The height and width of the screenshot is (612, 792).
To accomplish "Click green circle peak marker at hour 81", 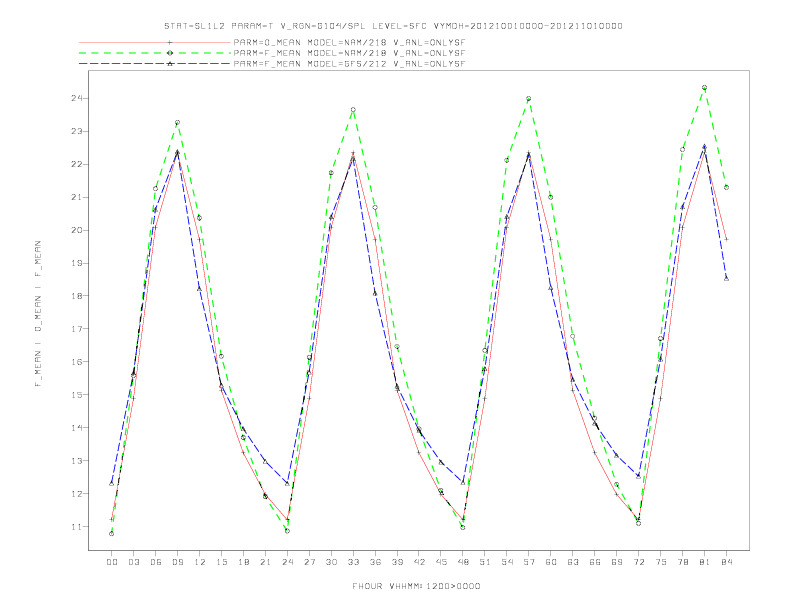I will tap(705, 87).
